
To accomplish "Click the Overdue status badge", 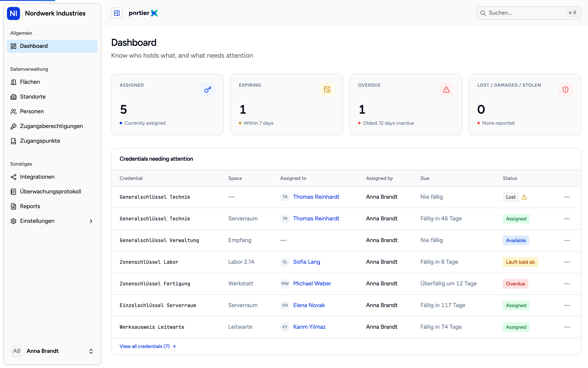I will (x=515, y=284).
